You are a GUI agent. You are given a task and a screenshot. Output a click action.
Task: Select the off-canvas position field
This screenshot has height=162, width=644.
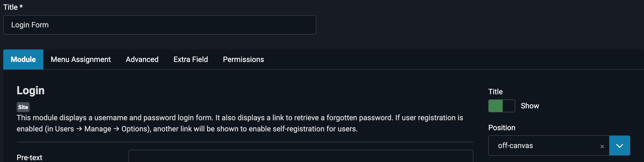[545, 146]
